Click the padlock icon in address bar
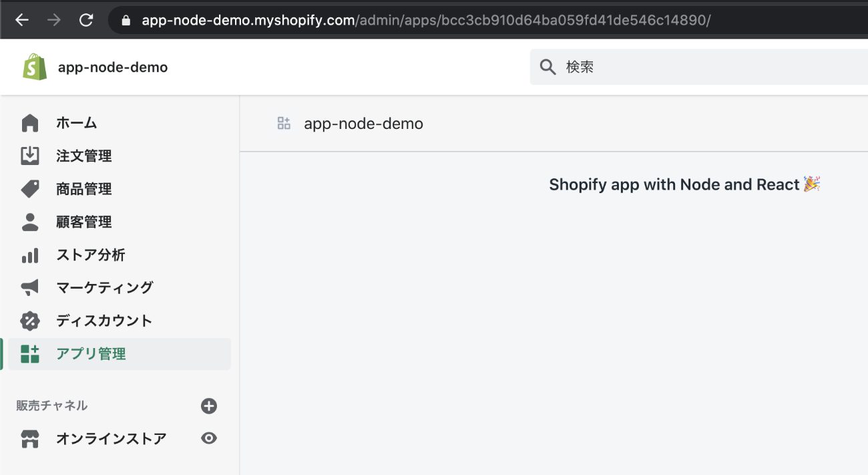Screen dimensions: 868x475 [x=125, y=20]
